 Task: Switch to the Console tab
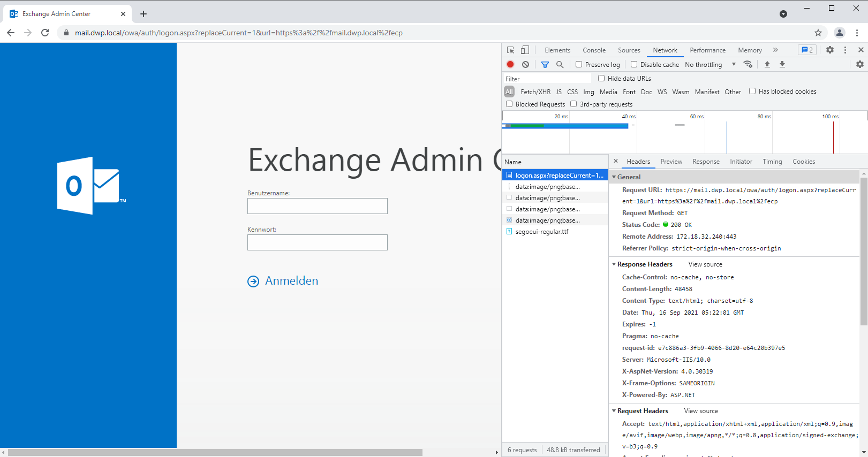594,50
